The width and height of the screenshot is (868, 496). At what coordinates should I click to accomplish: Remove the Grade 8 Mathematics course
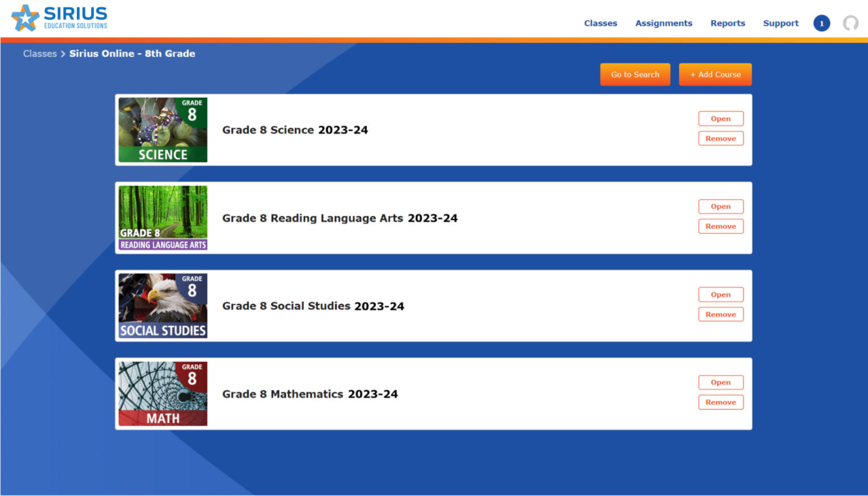(x=721, y=402)
